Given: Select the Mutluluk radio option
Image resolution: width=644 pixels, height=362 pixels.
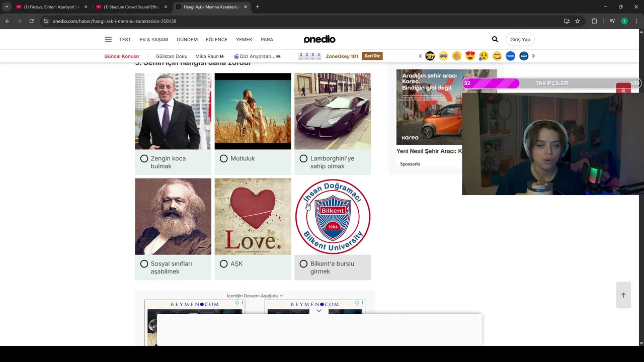Looking at the screenshot, I should pyautogui.click(x=223, y=159).
